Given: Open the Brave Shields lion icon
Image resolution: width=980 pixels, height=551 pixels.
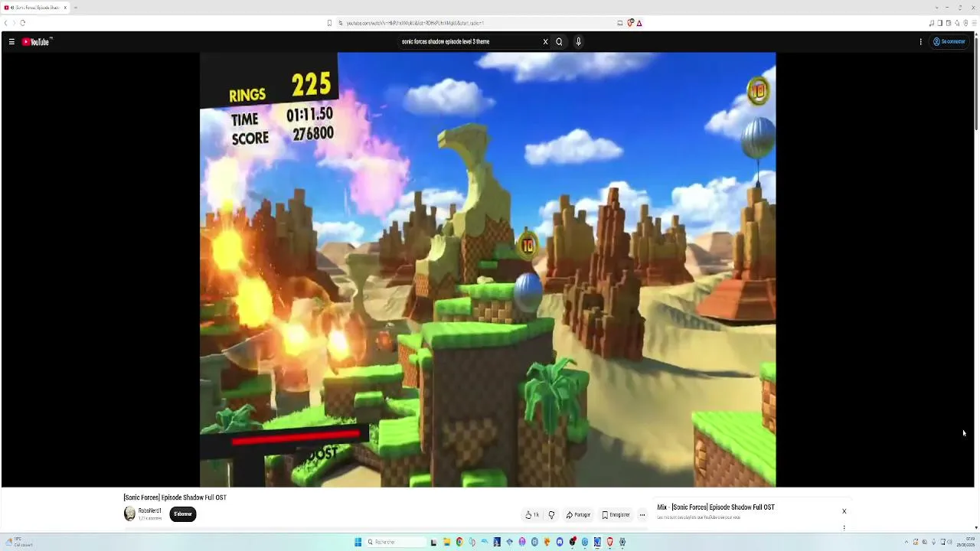Looking at the screenshot, I should coord(630,23).
